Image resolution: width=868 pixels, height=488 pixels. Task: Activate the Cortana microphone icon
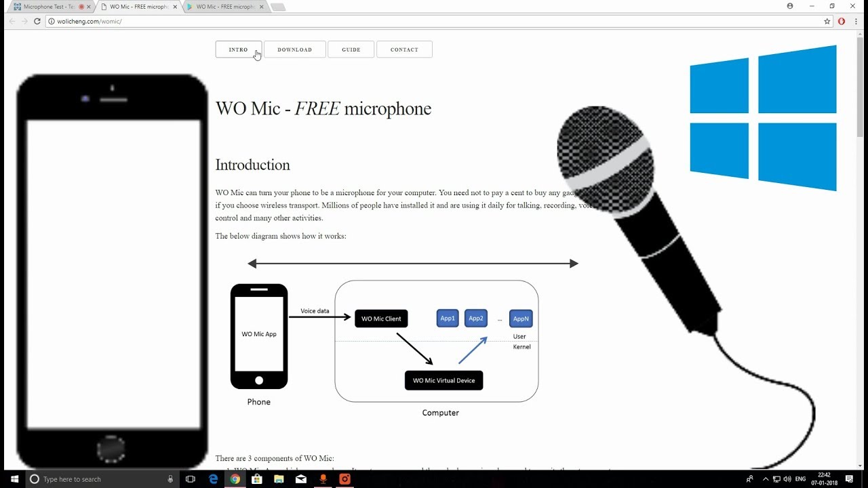coord(170,479)
